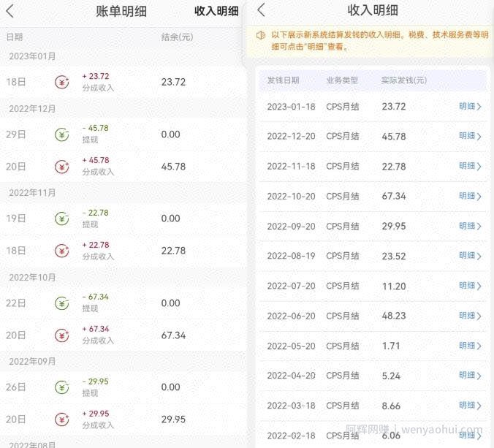The image size is (494, 448).
Task: Click the speaker notice icon in yellow banner
Action: 261,35
